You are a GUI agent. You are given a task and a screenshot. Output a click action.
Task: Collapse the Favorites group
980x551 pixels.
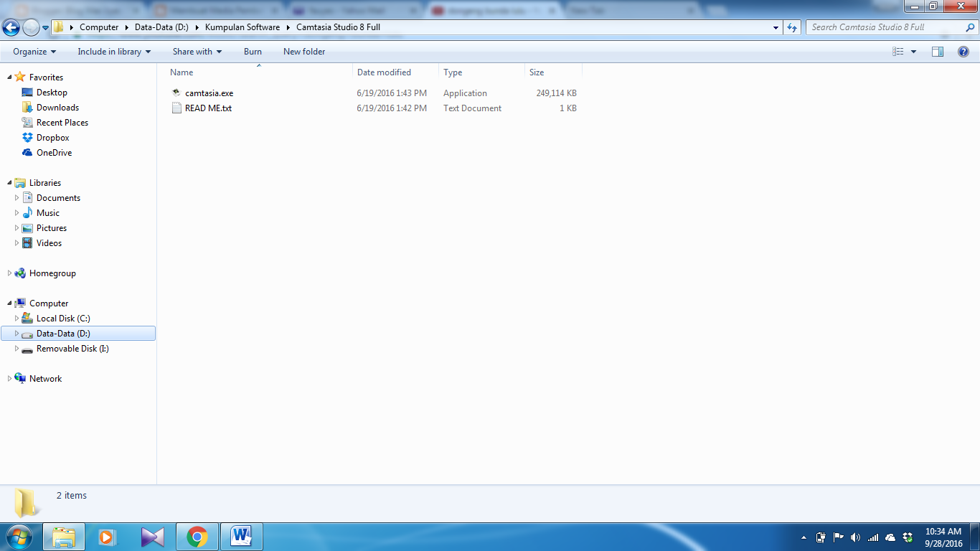pos(9,77)
